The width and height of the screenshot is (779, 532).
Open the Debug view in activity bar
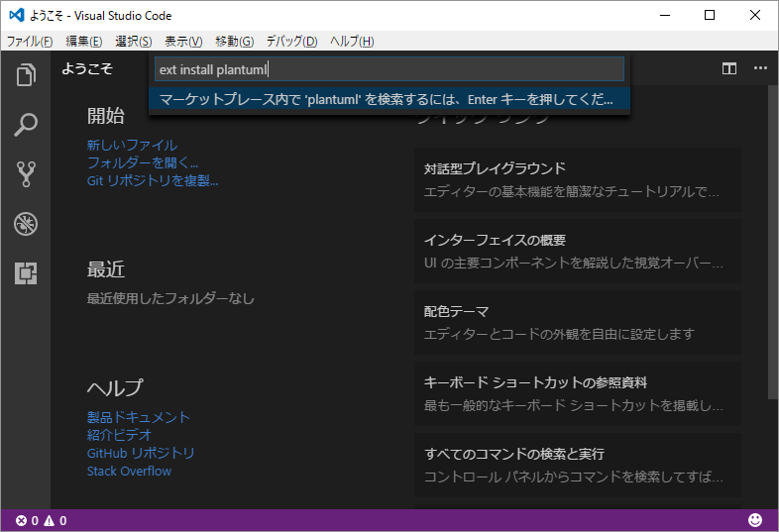tap(26, 224)
